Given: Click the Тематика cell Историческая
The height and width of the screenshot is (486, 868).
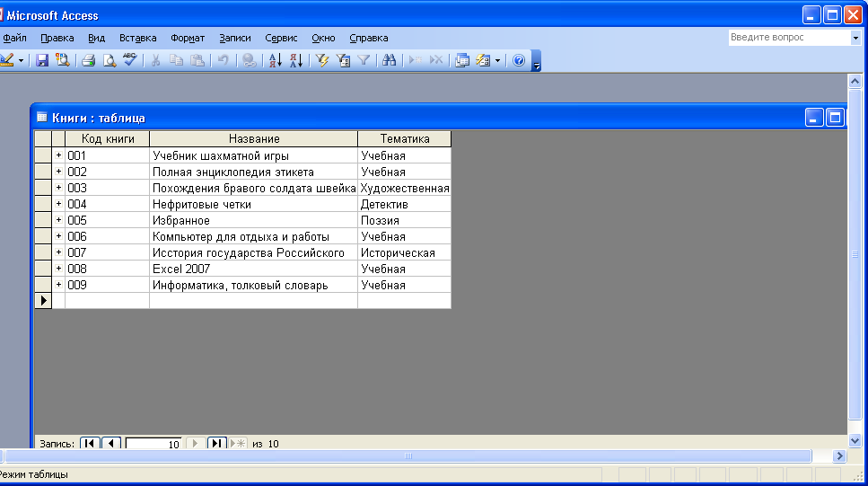Looking at the screenshot, I should [404, 252].
